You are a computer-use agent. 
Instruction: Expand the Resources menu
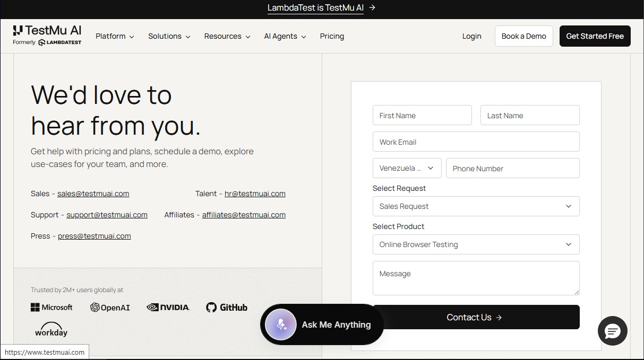pos(227,36)
